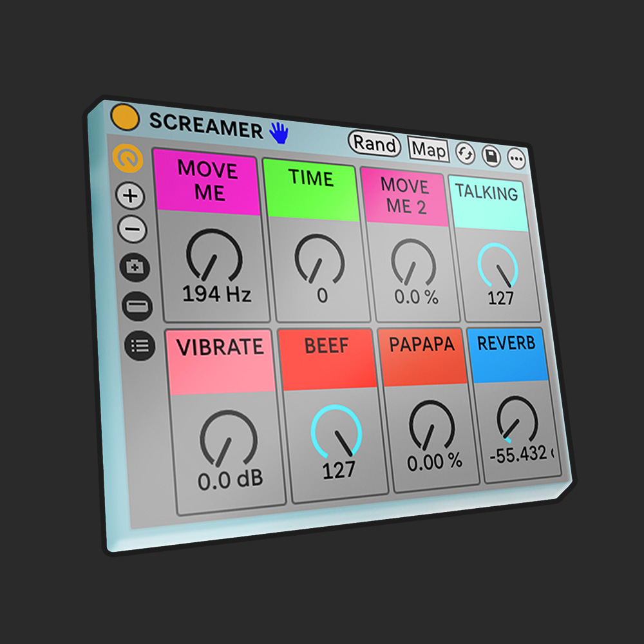This screenshot has height=644, width=644.
Task: Select the PAPAPA macro header
Action: click(422, 357)
